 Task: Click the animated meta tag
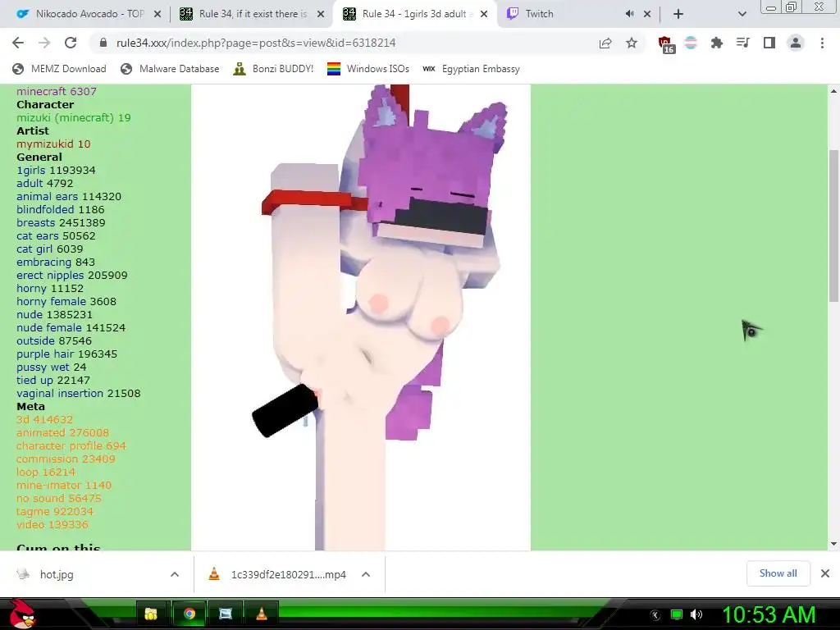tap(41, 432)
